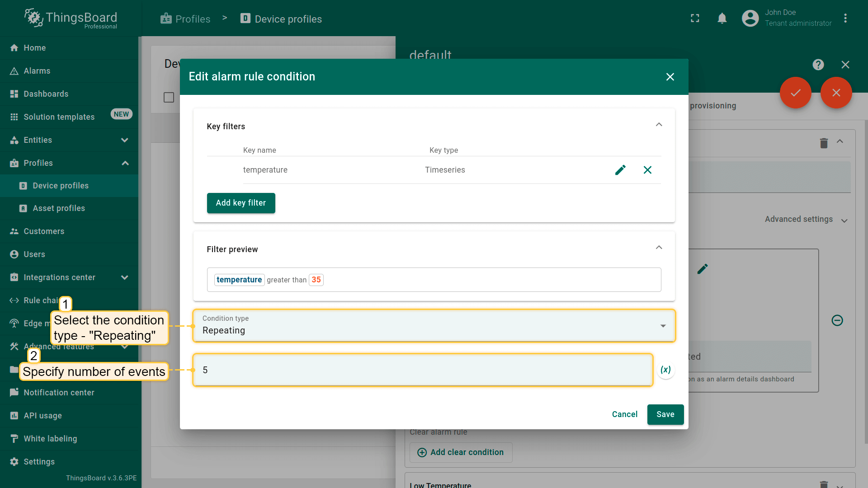Click the remove circle minus icon

click(837, 320)
